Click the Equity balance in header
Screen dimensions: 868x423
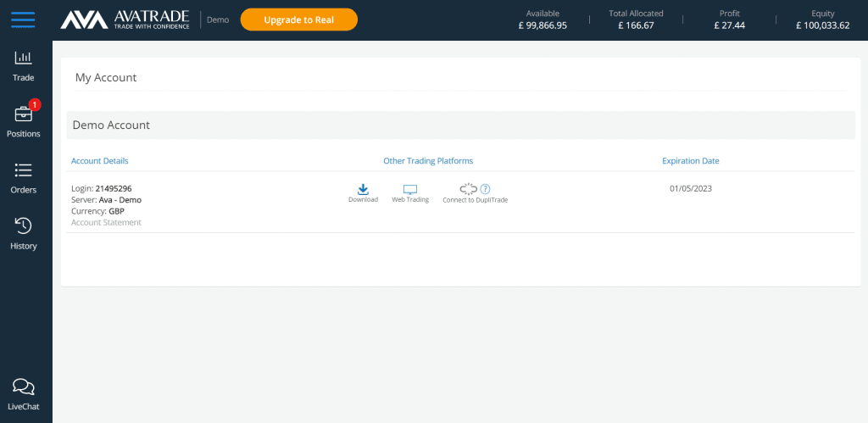click(822, 25)
